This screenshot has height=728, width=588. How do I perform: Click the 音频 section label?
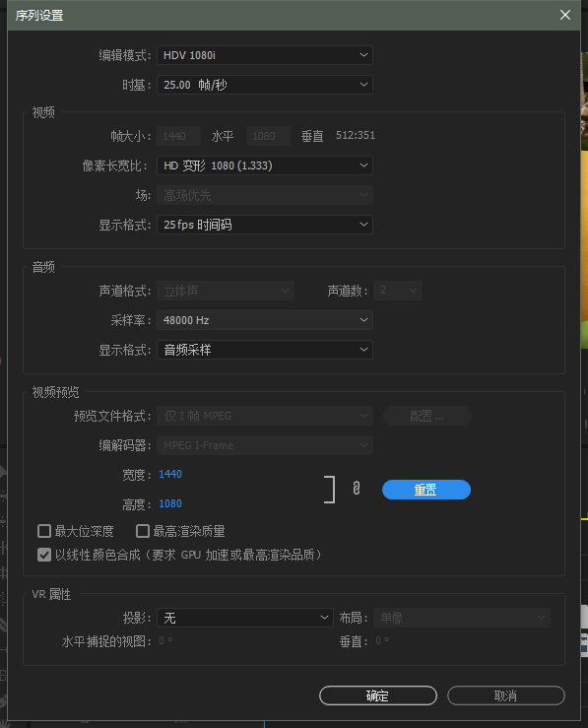(x=43, y=267)
